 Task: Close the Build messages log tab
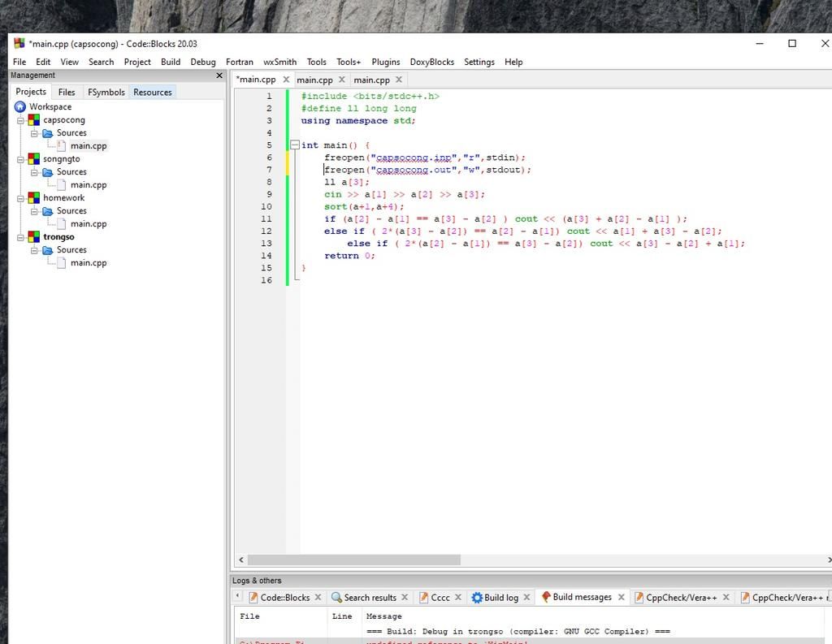pyautogui.click(x=622, y=597)
